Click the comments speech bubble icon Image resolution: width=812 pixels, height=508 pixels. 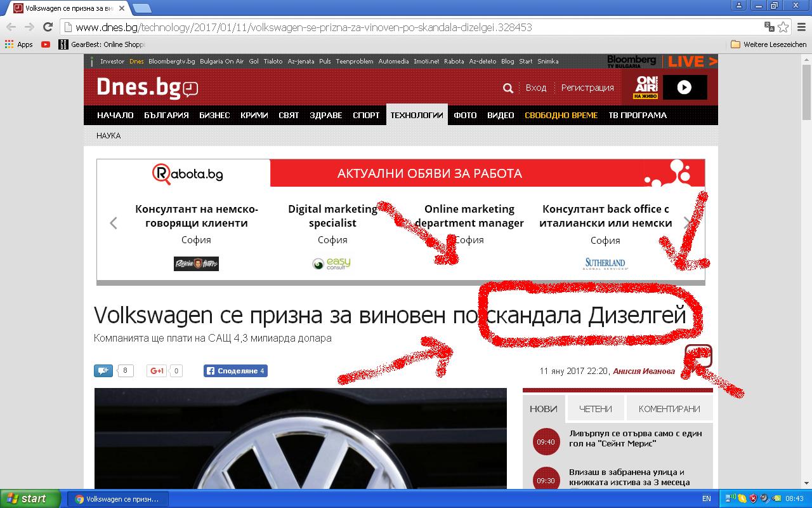pos(103,371)
